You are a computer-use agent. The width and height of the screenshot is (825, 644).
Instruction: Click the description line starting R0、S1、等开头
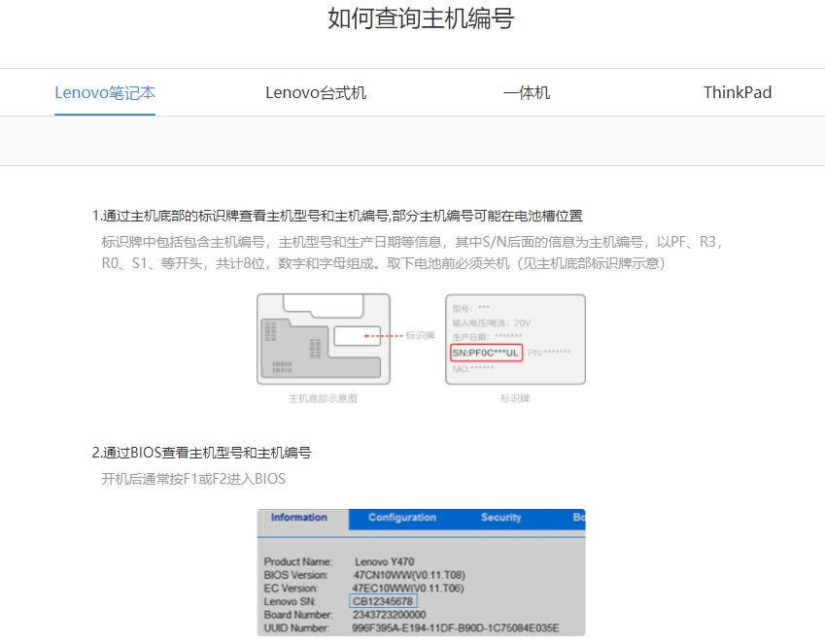tap(383, 263)
